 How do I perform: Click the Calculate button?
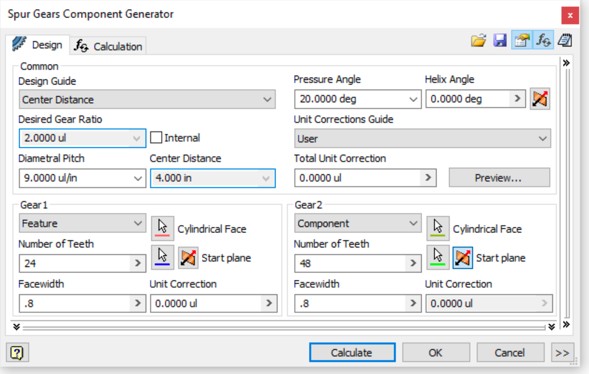(x=352, y=353)
